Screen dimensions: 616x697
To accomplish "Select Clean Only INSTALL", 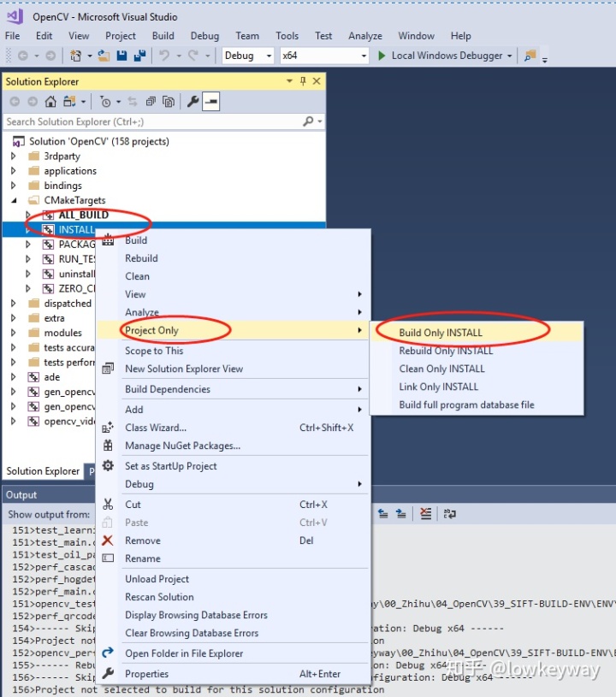I will tap(477, 369).
